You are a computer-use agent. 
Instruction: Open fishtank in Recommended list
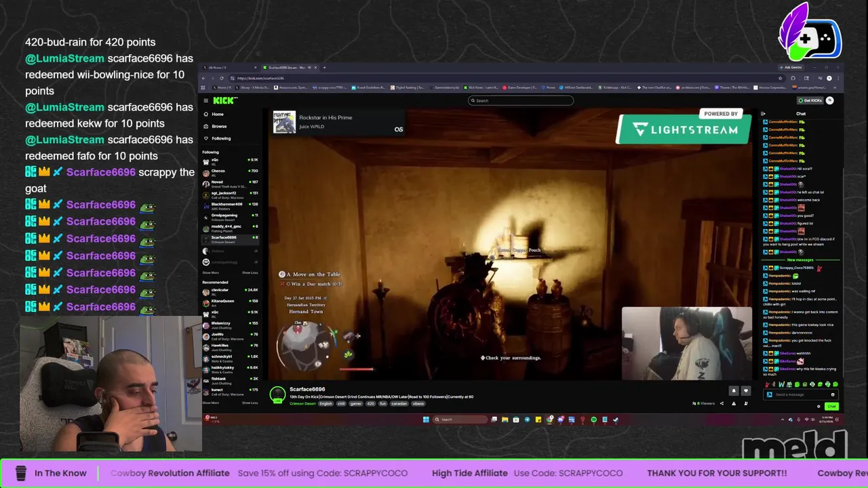[231, 380]
